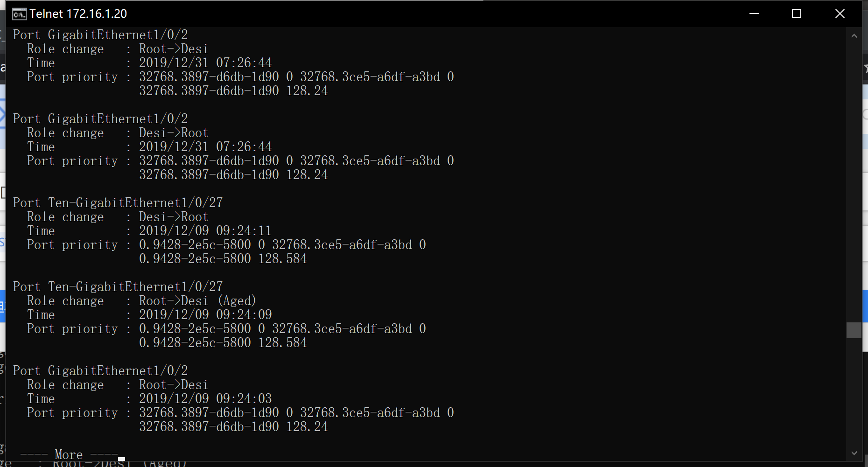The width and height of the screenshot is (868, 467).
Task: Click the More prompt at the bottom
Action: coord(69,454)
